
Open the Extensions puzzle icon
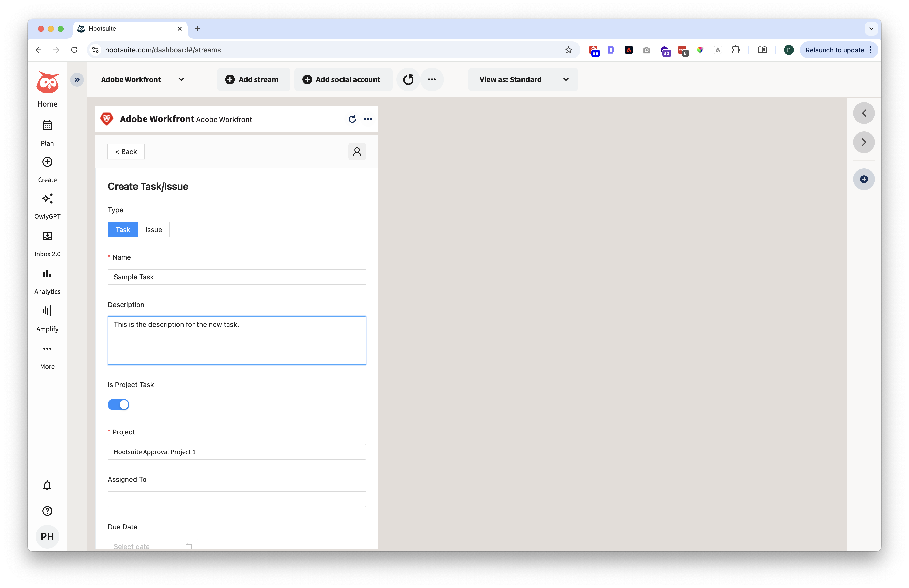[736, 50]
